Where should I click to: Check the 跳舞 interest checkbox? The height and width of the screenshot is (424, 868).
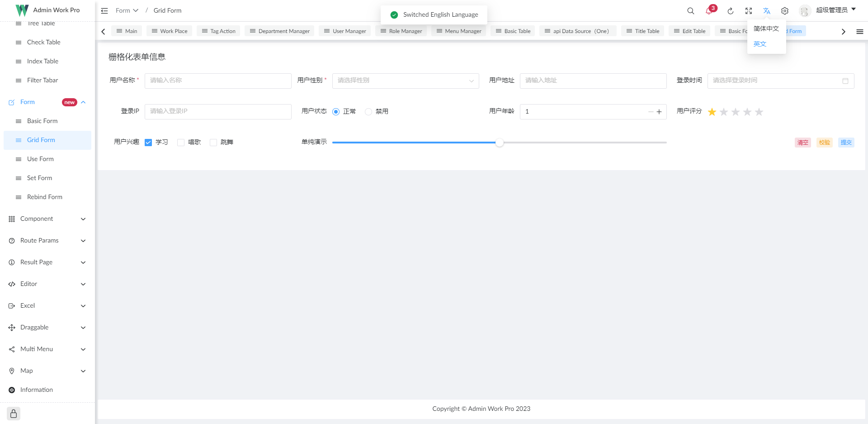click(x=213, y=142)
